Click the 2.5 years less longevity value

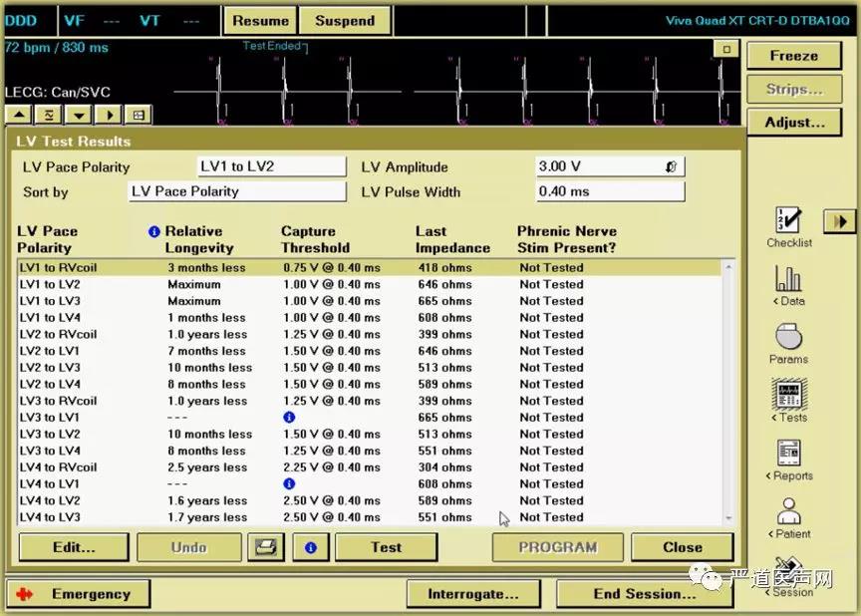(x=207, y=467)
